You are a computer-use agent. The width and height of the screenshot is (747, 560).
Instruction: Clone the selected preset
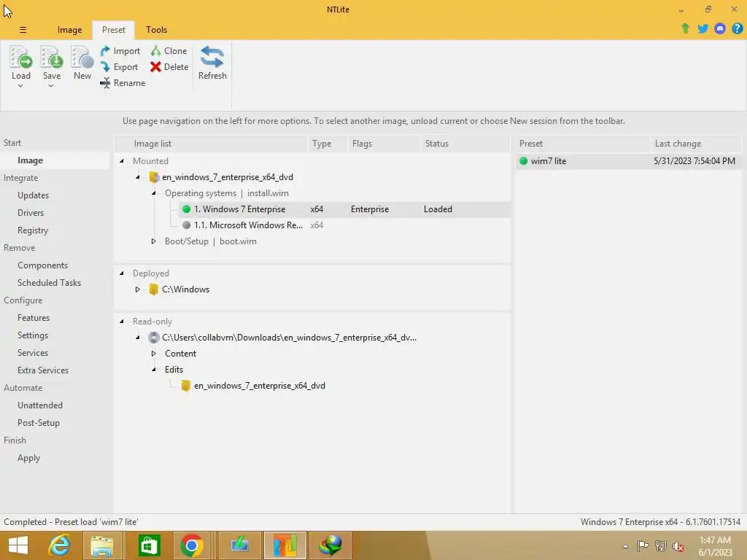(x=169, y=51)
